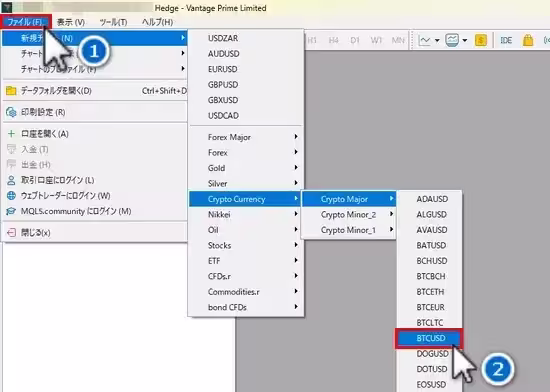The image size is (550, 392).
Task: Select the MN timeframe button
Action: point(398,40)
